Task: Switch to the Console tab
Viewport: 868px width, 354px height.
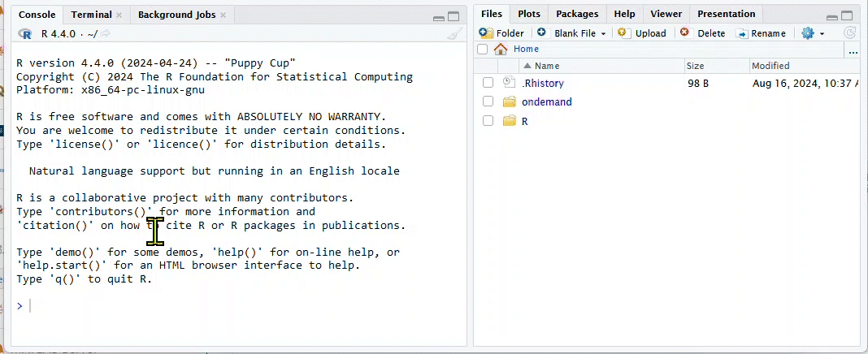Action: pos(37,15)
